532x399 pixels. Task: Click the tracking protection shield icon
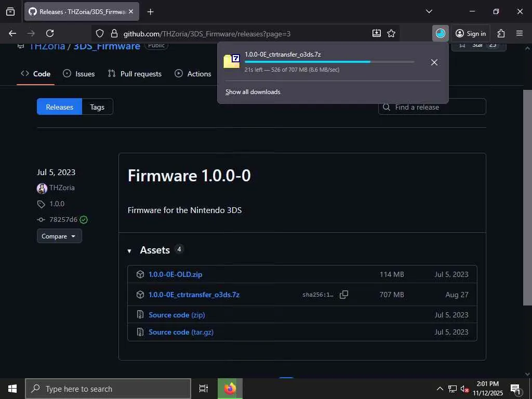point(99,33)
